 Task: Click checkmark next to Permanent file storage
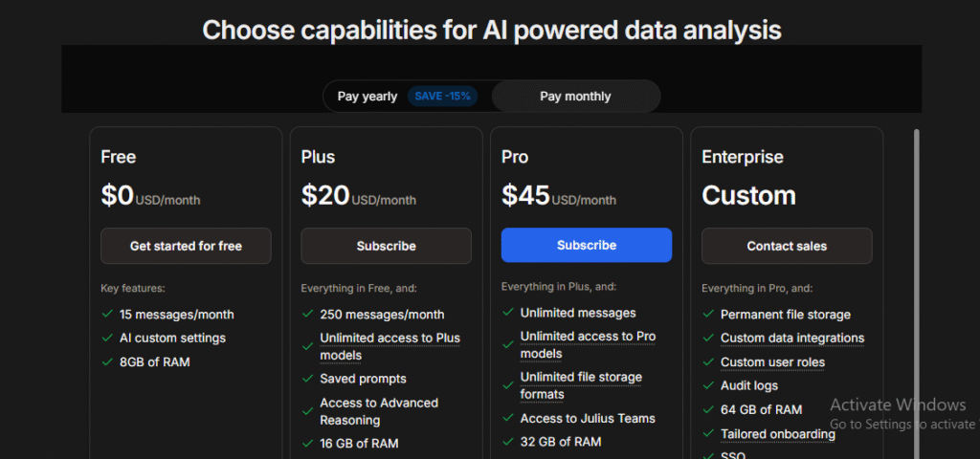point(708,314)
